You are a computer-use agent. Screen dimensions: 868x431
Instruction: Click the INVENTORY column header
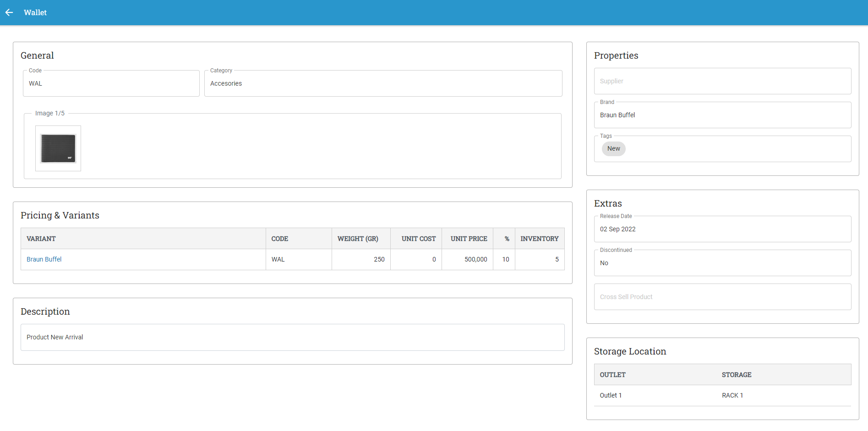[x=540, y=239]
